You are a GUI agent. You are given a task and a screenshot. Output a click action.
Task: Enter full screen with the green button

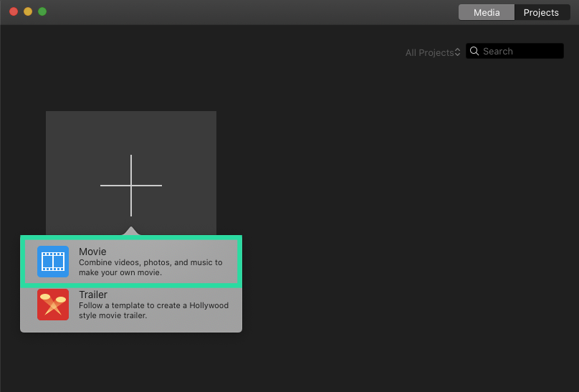[x=42, y=11]
